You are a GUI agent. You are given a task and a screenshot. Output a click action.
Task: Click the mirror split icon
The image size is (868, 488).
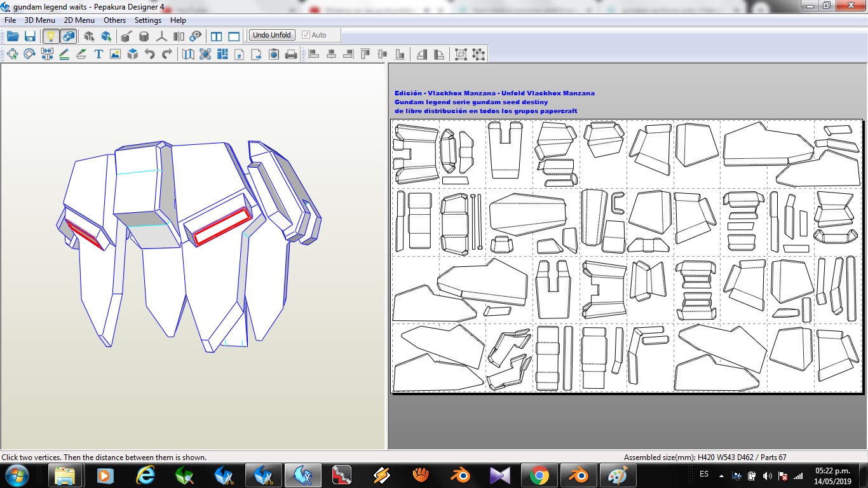click(179, 36)
